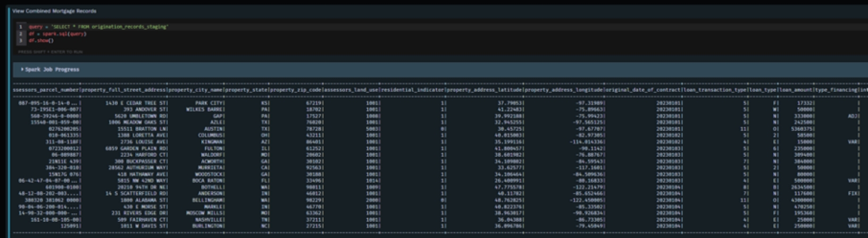Screen dimensions: 868x238
Task: Select address '1430 E CEDAR TREE ST'
Action: click(x=136, y=103)
